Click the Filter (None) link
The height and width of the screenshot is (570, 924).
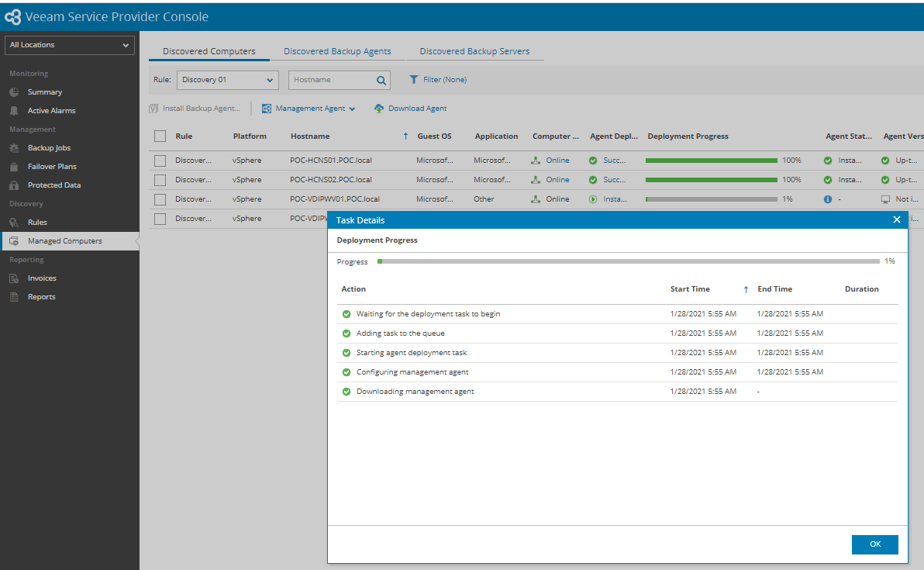click(445, 80)
